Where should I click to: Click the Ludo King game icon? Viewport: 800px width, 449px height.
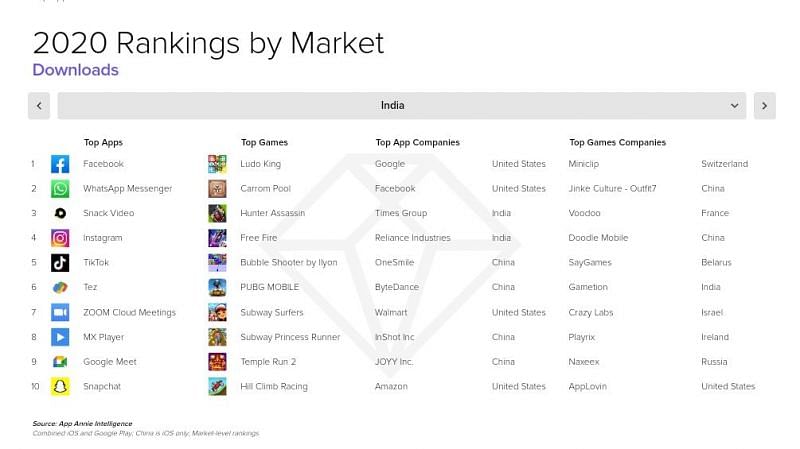coord(217,164)
